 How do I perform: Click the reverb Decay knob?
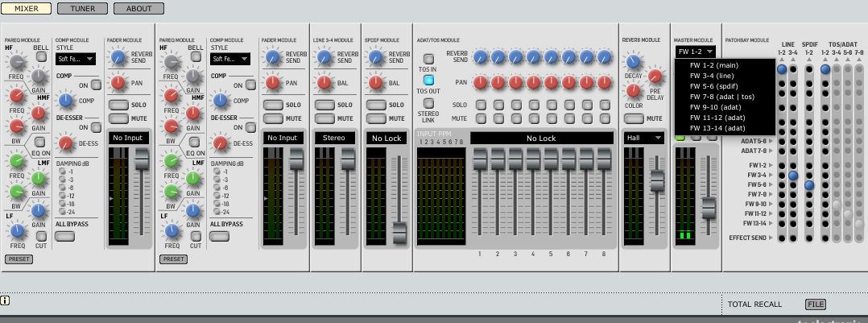click(x=634, y=62)
